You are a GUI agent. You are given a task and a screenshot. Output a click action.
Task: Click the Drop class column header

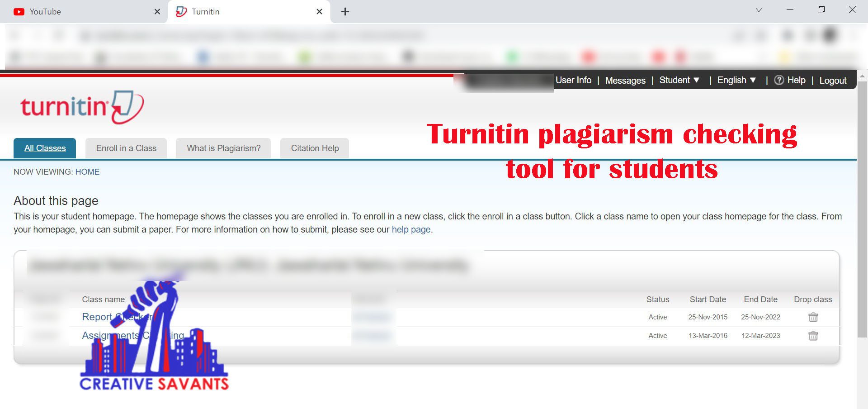click(x=813, y=300)
